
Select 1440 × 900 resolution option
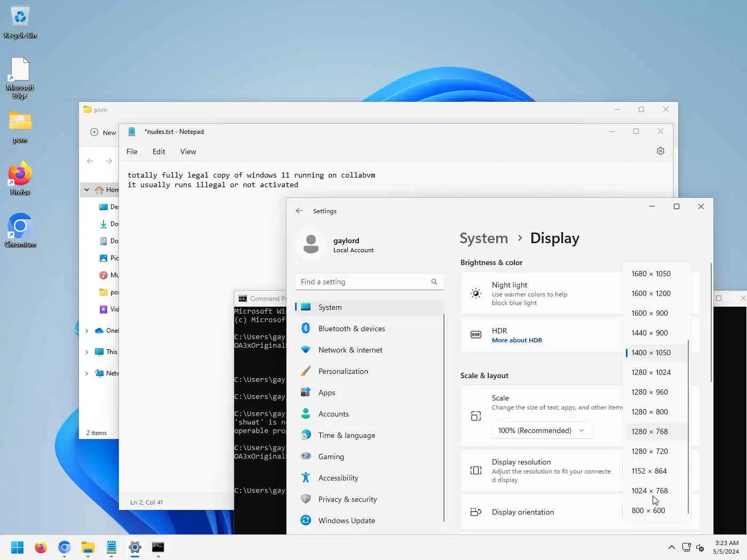656,333
